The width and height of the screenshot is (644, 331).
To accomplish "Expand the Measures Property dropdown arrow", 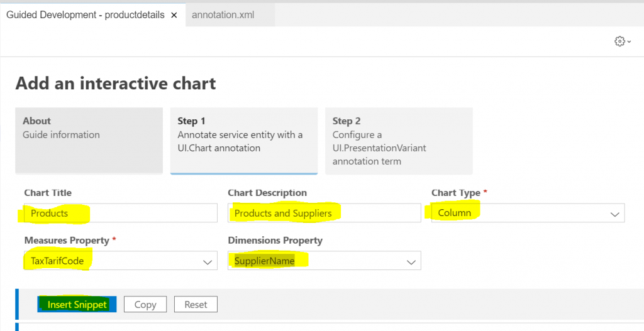I will point(208,262).
